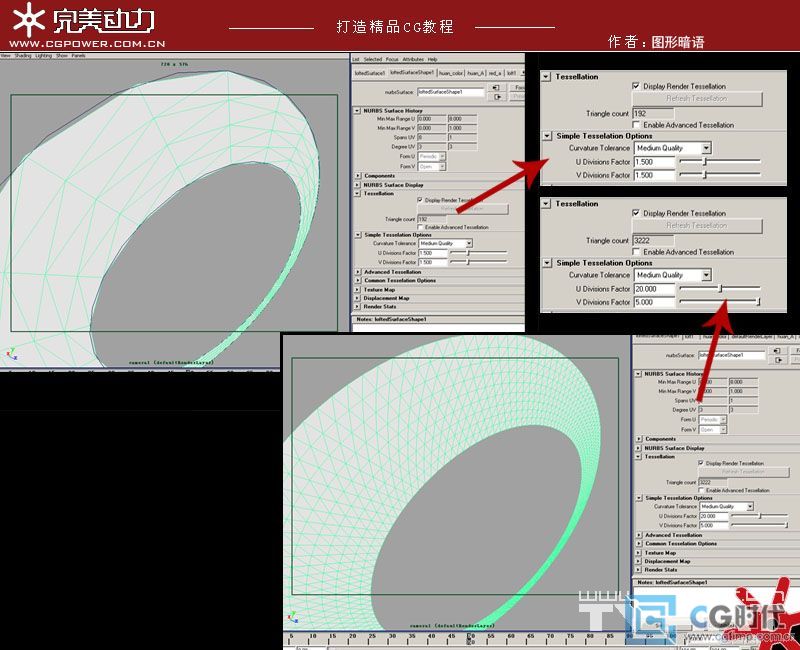The height and width of the screenshot is (650, 800).
Task: Collapse Simple Tesselation Options in enlarged 3222-triangle panel
Action: point(547,263)
